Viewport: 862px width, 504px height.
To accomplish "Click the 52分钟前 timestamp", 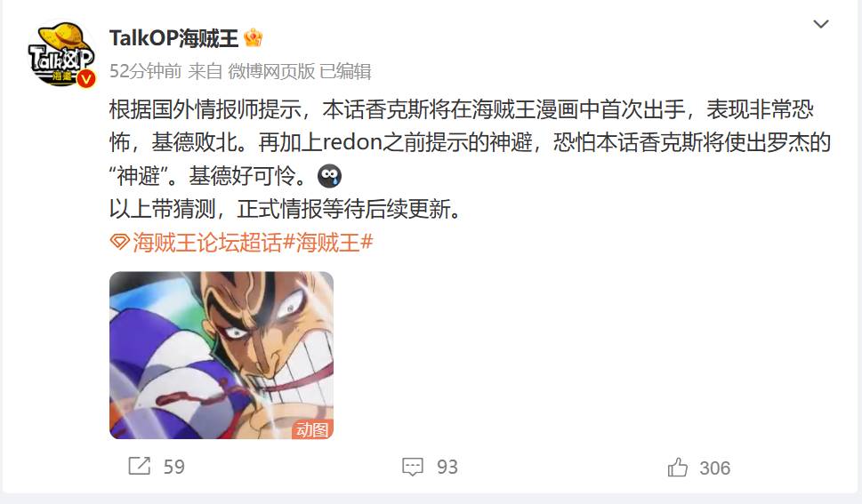I will click(145, 71).
